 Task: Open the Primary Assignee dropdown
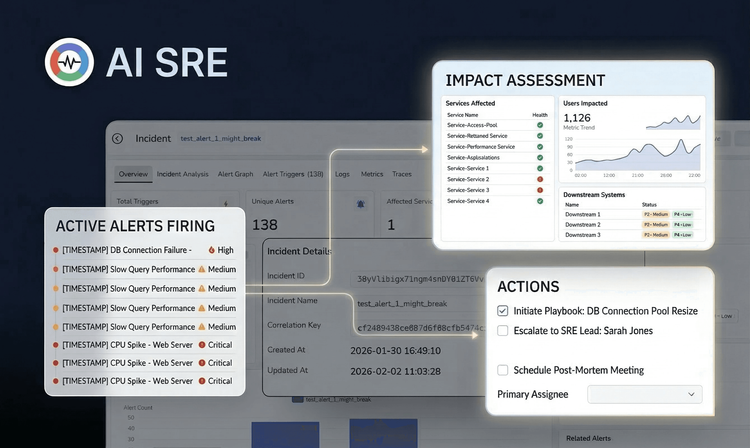pos(644,395)
